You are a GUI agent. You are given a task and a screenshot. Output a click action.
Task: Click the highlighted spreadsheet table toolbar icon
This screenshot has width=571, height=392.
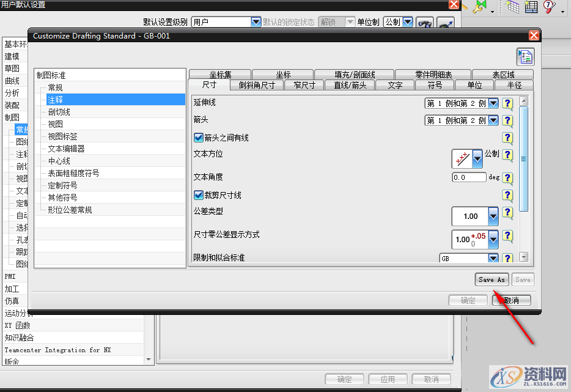[x=531, y=7]
